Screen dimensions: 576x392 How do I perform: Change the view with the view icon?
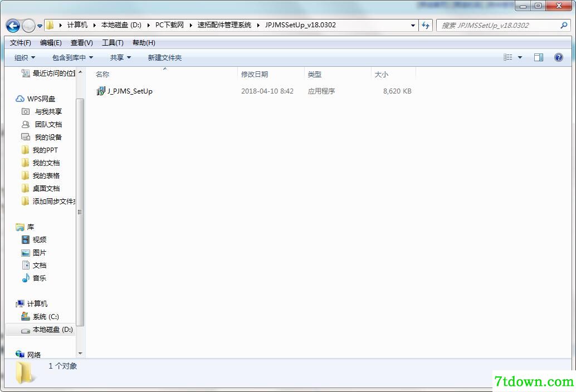pos(507,57)
